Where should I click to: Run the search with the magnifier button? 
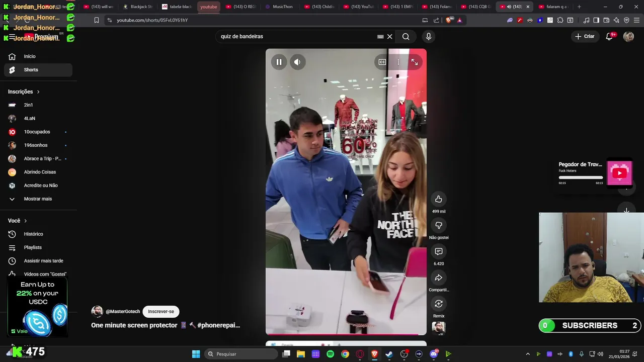(406, 36)
